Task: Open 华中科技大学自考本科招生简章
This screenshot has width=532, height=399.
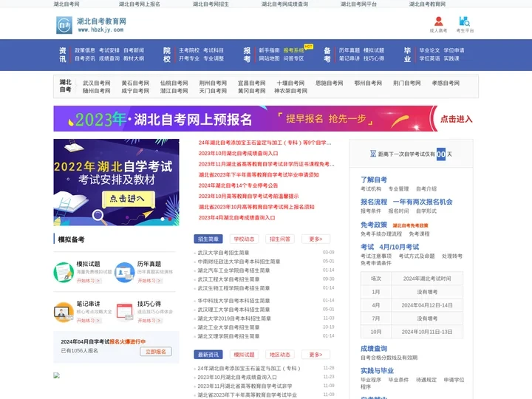Action: pos(233,301)
